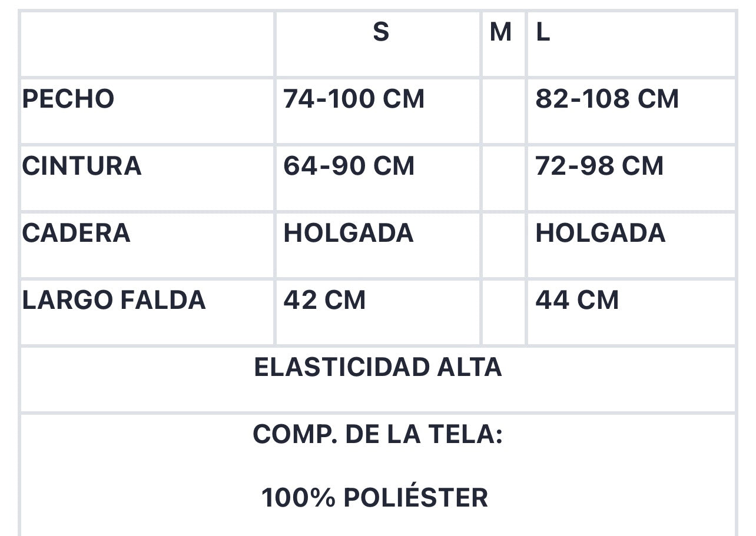Click the 100% POLIÉSTER text
This screenshot has height=536, width=756.
(x=375, y=498)
